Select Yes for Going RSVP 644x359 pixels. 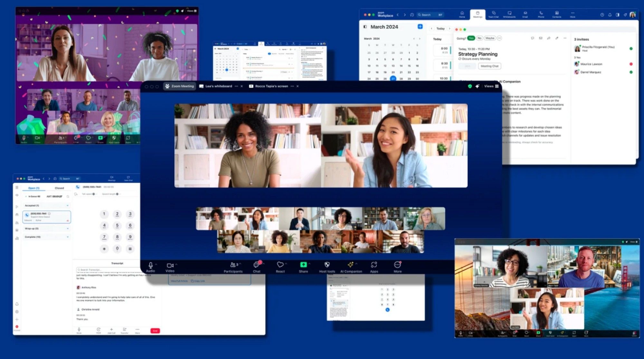(471, 38)
